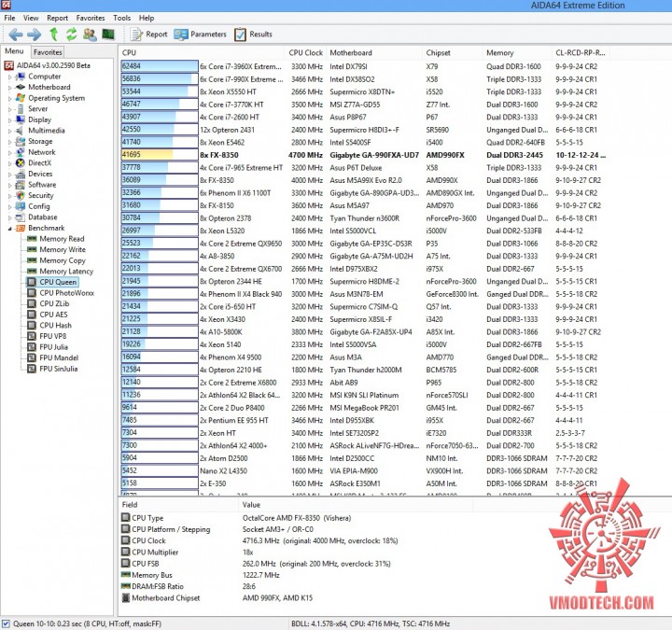
Task: Select the Devices icon in tree
Action: coord(21,174)
